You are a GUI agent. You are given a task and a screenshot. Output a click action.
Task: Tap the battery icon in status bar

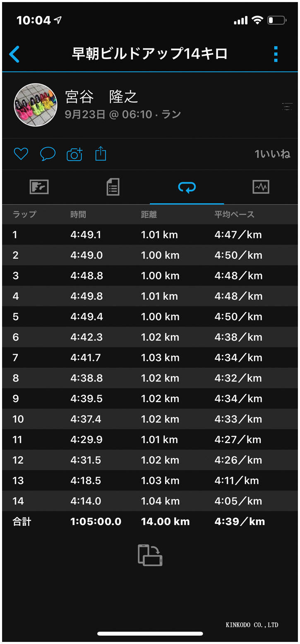click(276, 20)
